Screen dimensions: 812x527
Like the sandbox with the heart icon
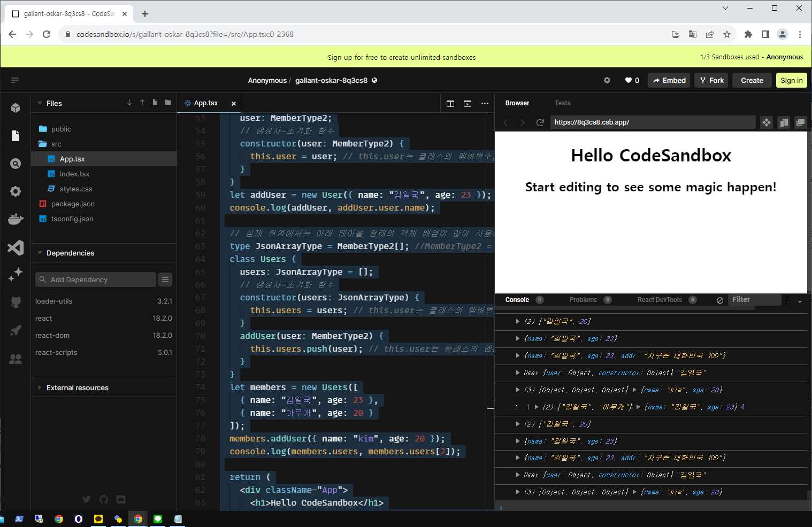(x=629, y=80)
